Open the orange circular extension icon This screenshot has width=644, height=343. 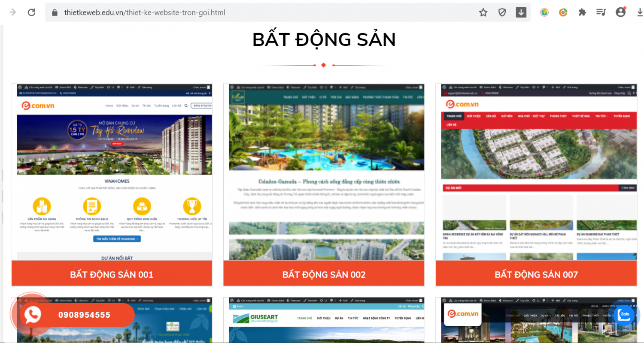(x=563, y=12)
